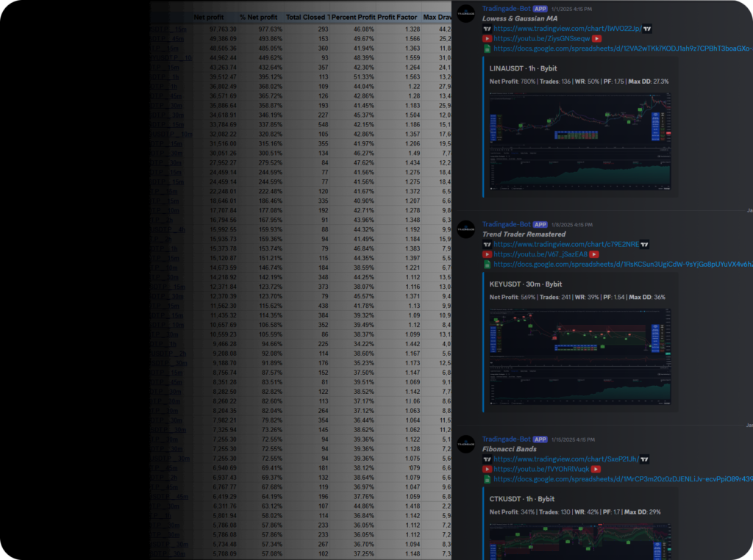Open the Tradingade-Bot avatar on Trend Trader Remastered post
Viewport: 753px width, 560px height.
(465, 229)
